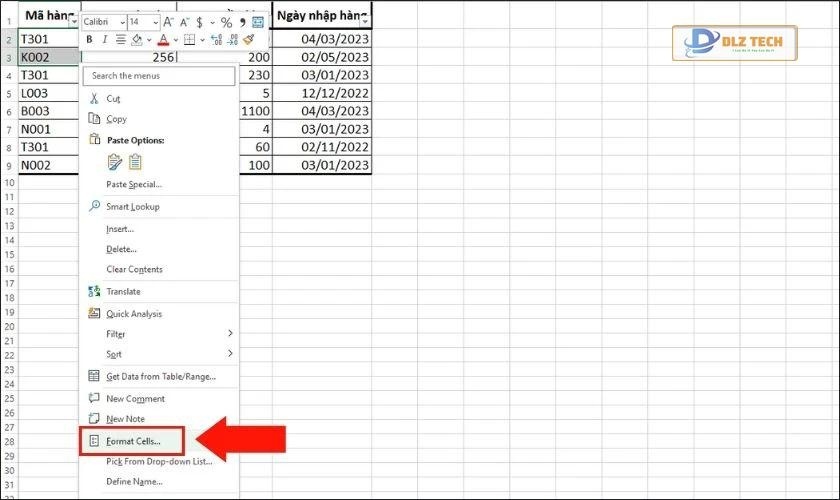Click the Borders icon in mini toolbar
The width and height of the screenshot is (840, 500).
point(190,39)
